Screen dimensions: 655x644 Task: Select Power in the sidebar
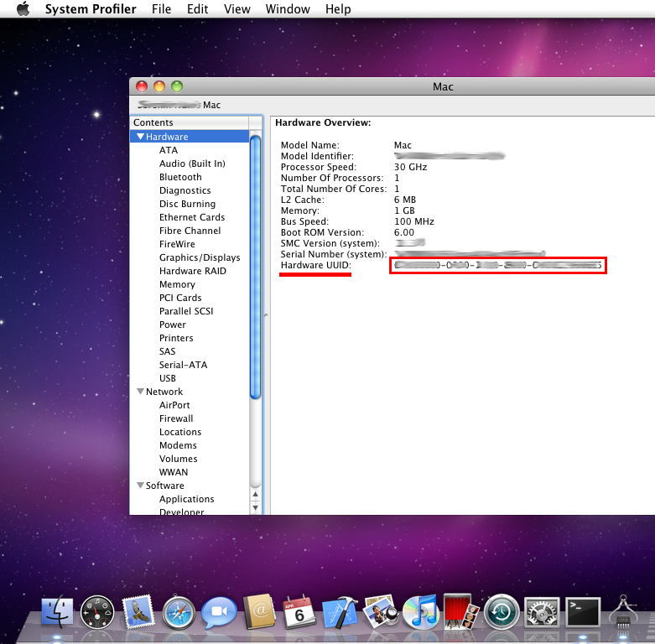(173, 325)
